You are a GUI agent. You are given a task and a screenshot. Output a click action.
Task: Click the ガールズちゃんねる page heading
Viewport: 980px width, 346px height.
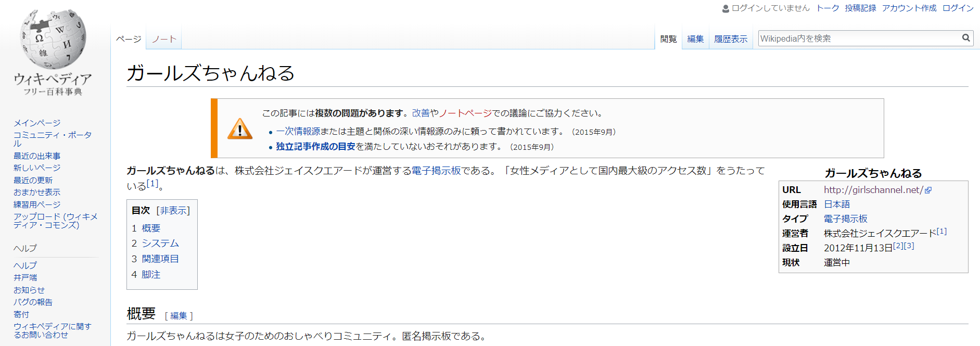211,73
